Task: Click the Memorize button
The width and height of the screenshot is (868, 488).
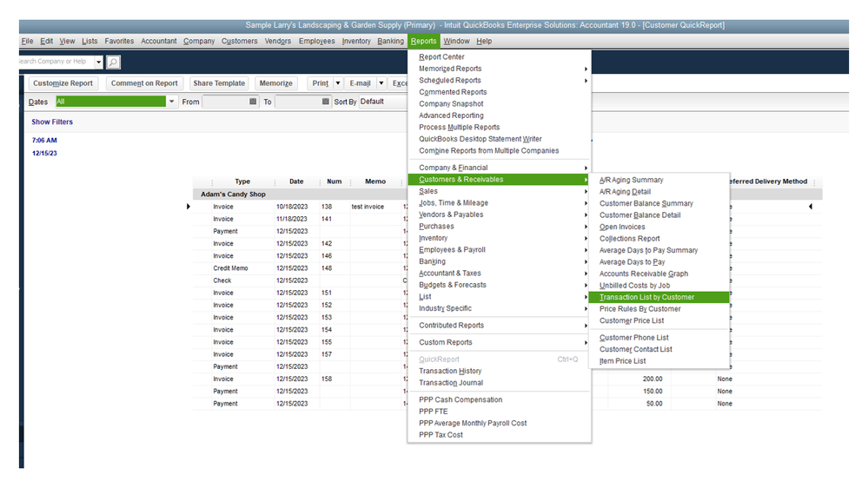Action: (x=275, y=83)
